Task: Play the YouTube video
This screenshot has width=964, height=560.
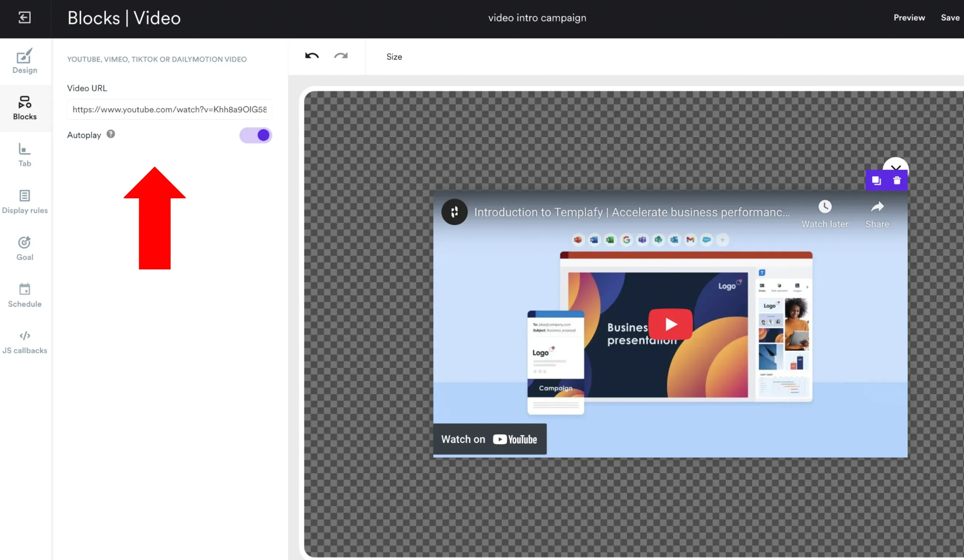Action: (x=670, y=324)
